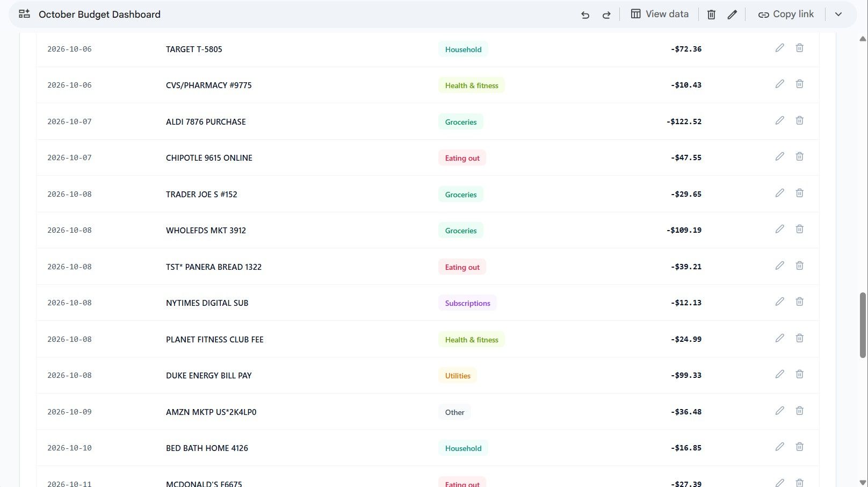This screenshot has height=487, width=868.
Task: Edit the PLANET FITNESS CLUB FEE row
Action: (780, 338)
